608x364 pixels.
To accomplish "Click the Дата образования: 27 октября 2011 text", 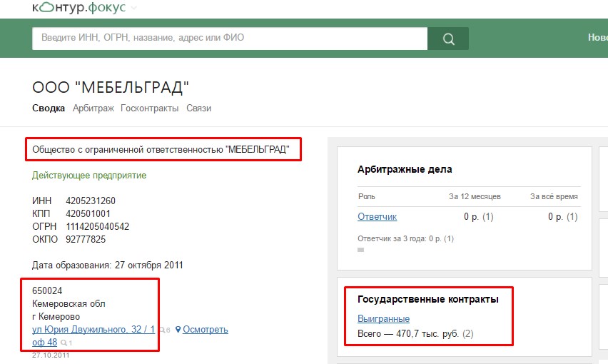I will click(x=108, y=266).
